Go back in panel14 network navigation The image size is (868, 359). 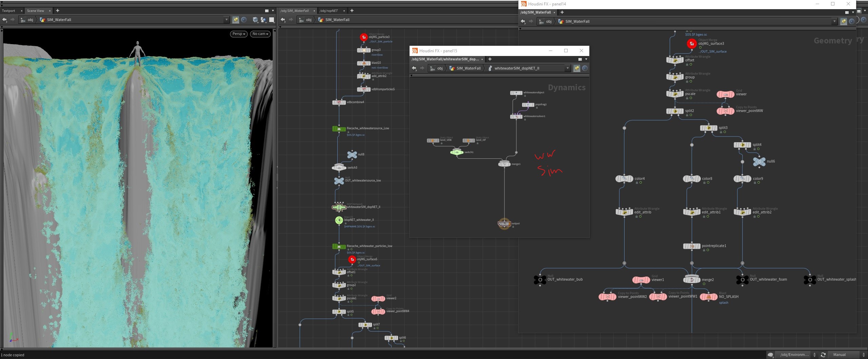click(523, 21)
